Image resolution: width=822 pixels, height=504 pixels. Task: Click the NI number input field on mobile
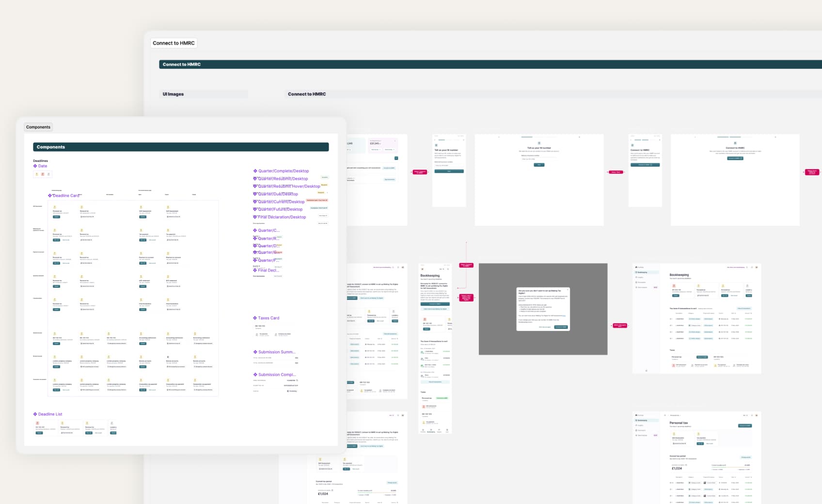(x=449, y=165)
